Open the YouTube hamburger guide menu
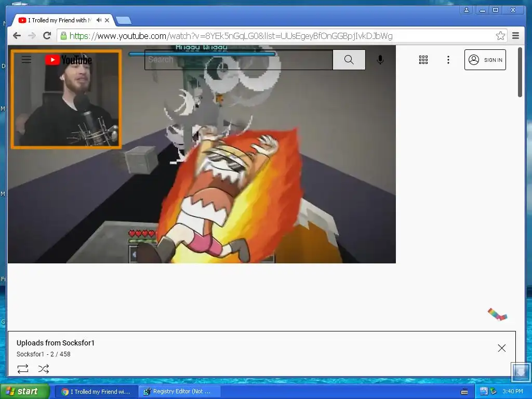The width and height of the screenshot is (532, 399). [26, 60]
